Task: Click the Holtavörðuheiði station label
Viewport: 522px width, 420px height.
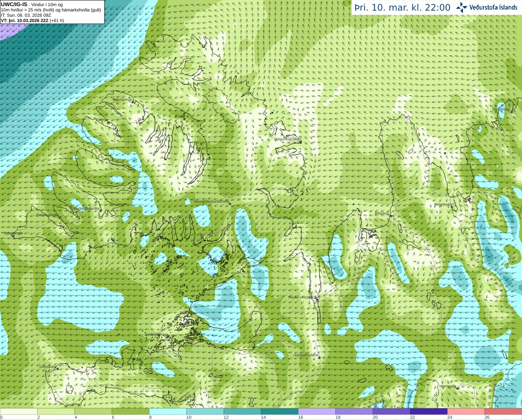Action: (306, 355)
